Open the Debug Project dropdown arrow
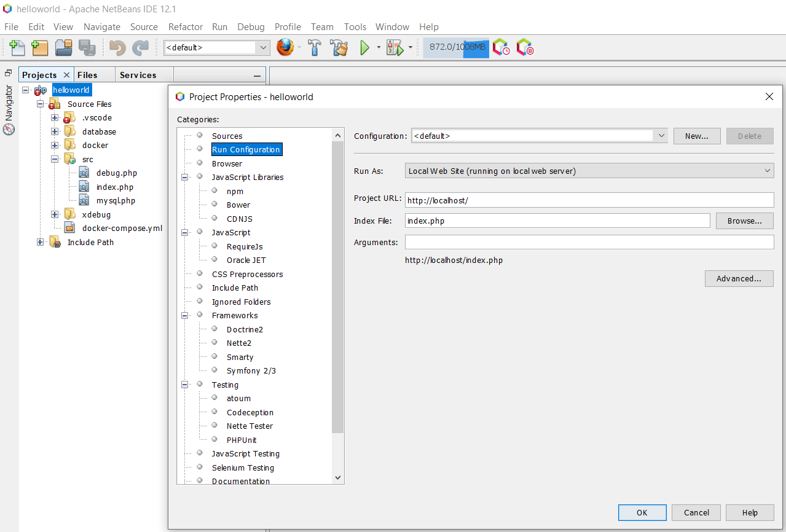Viewport: 786px width, 532px height. [x=410, y=47]
